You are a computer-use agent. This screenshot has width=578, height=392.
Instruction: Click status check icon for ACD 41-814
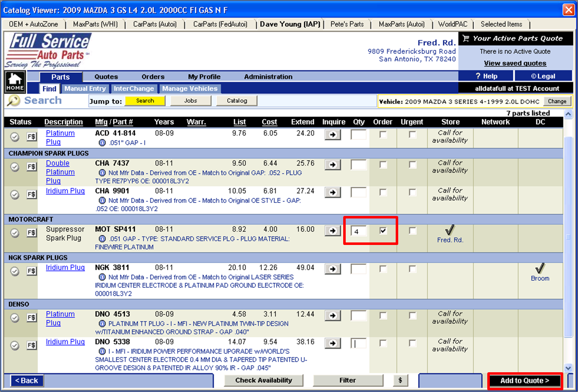point(15,137)
